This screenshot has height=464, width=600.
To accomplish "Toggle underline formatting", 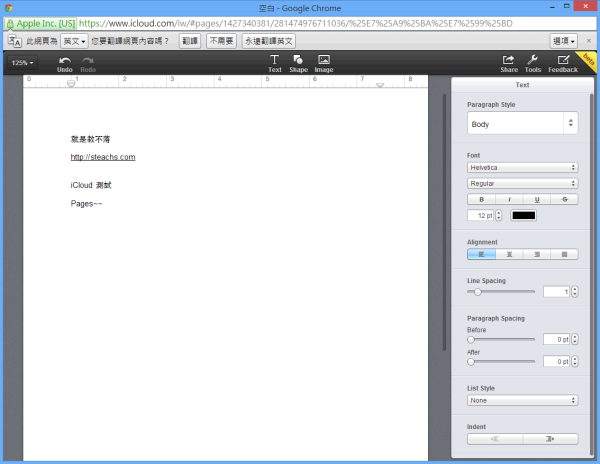I will tap(537, 199).
